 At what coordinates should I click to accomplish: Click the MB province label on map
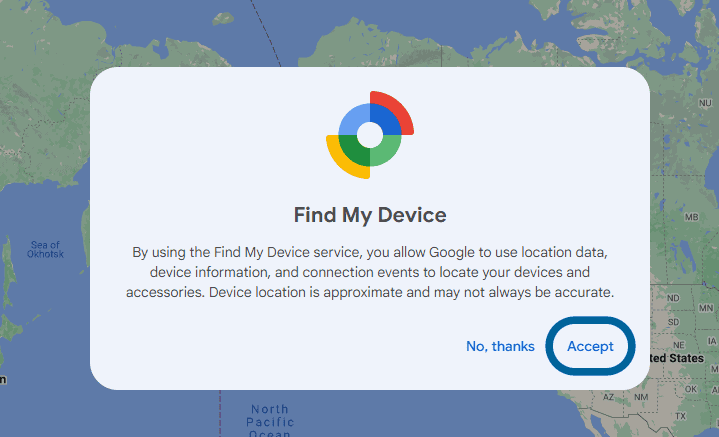691,217
